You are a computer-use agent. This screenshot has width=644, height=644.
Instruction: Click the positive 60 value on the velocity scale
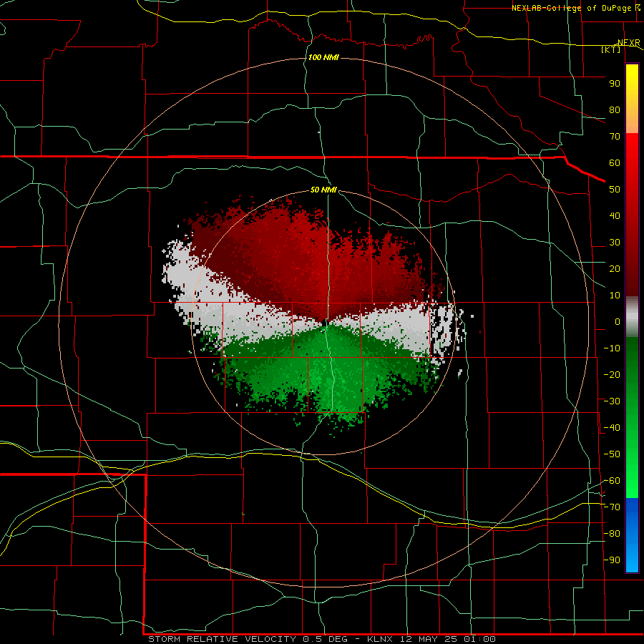[x=615, y=162]
